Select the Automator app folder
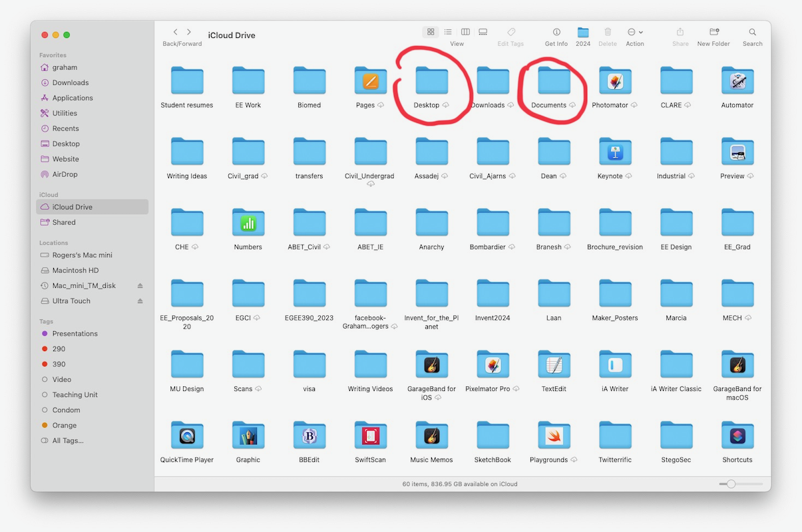 point(737,81)
